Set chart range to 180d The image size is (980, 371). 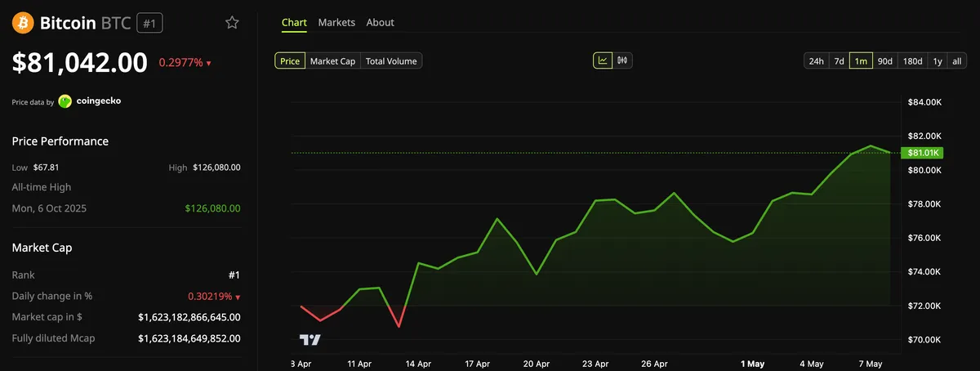912,60
